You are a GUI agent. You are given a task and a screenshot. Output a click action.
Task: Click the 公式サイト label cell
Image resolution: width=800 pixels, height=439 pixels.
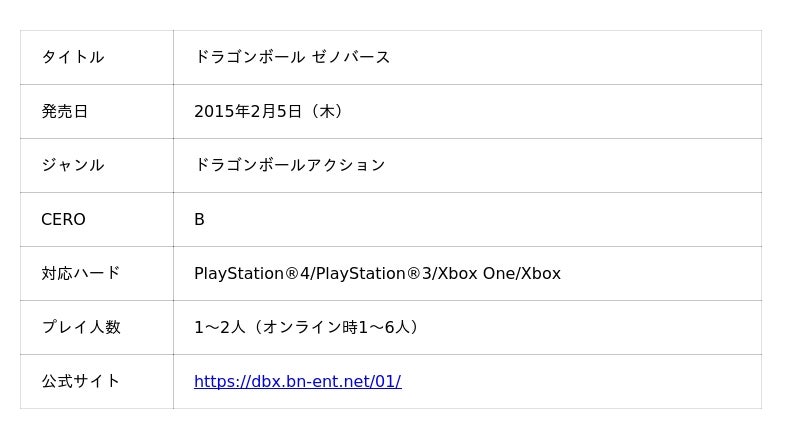pyautogui.click(x=80, y=381)
